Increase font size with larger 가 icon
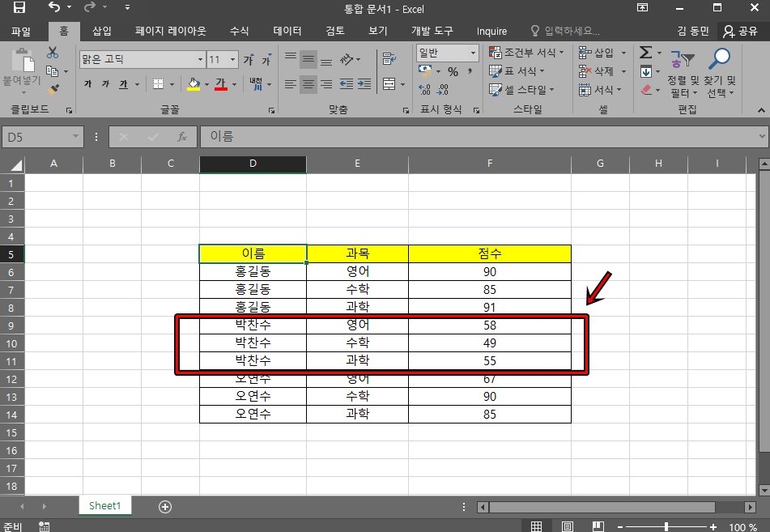This screenshot has width=770, height=532. coord(249,59)
